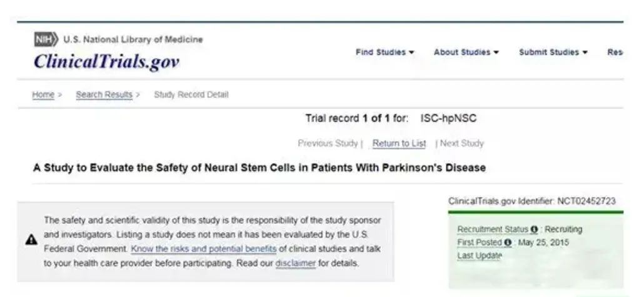Screen dimensions: 644x297
Task: Open the About Studies dropdown
Action: pyautogui.click(x=466, y=53)
